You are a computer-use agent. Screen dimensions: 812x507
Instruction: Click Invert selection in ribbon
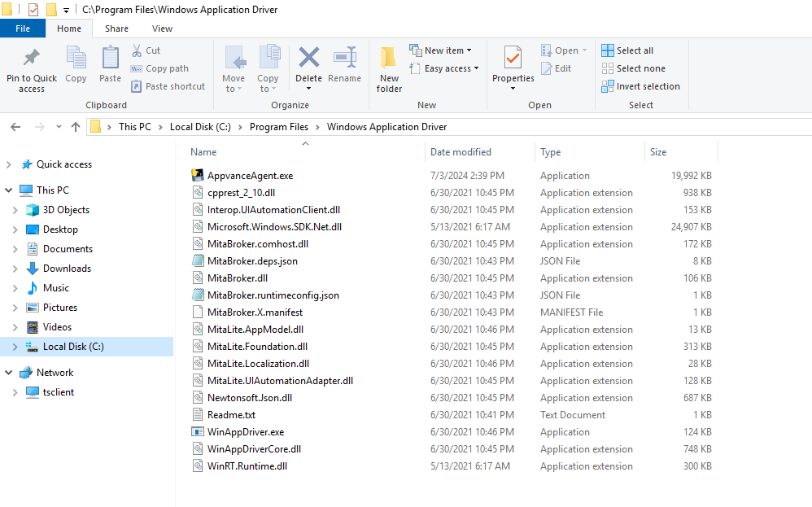coord(640,86)
